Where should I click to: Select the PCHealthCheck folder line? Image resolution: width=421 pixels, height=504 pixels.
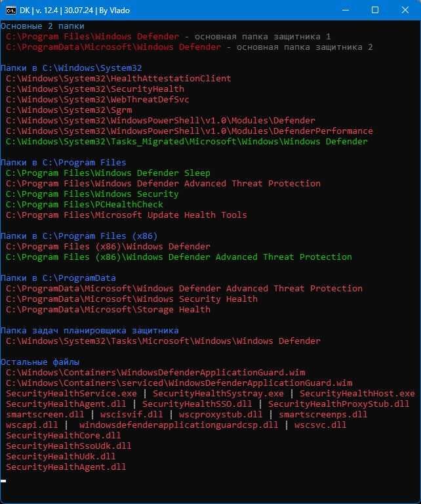pos(85,205)
